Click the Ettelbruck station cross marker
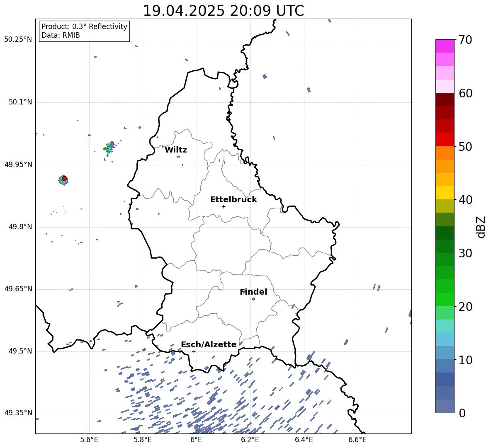 pyautogui.click(x=224, y=206)
